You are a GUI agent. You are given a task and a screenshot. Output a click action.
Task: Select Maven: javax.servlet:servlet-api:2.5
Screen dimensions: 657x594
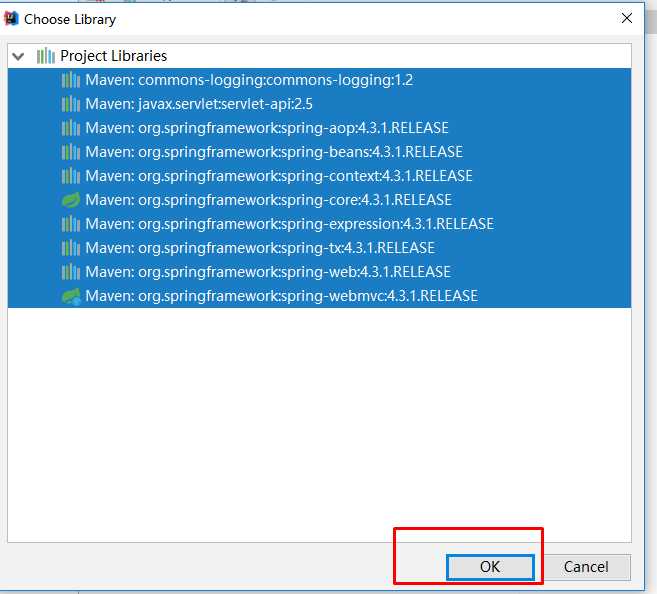point(319,104)
